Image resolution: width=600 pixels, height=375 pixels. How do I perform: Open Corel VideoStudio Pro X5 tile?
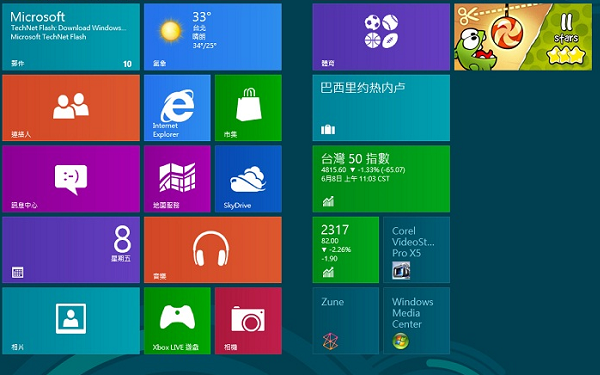click(x=417, y=250)
